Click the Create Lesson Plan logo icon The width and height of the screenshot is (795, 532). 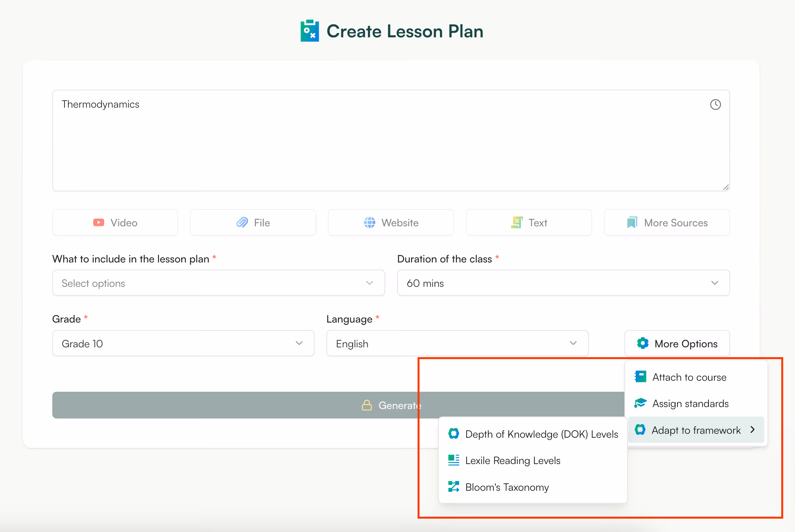pyautogui.click(x=310, y=31)
